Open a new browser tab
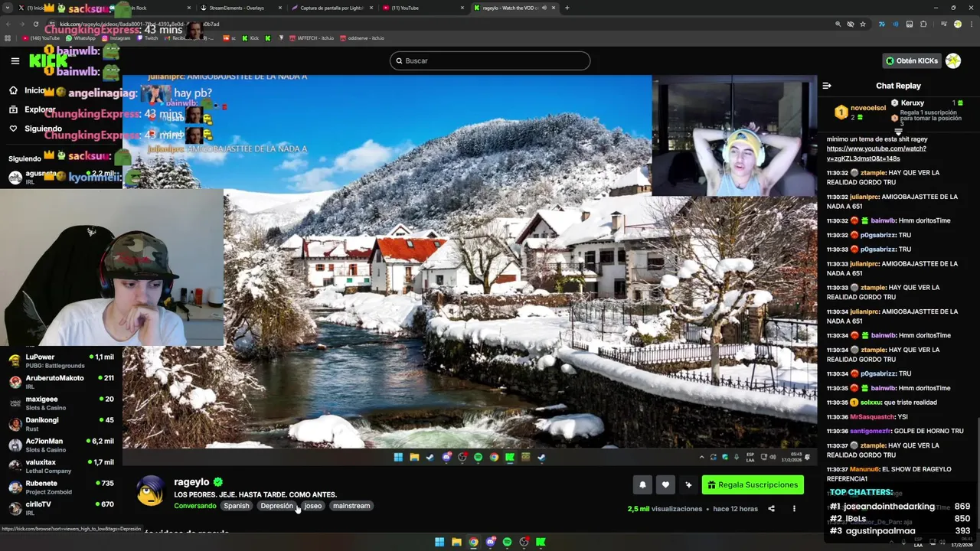 click(x=567, y=8)
